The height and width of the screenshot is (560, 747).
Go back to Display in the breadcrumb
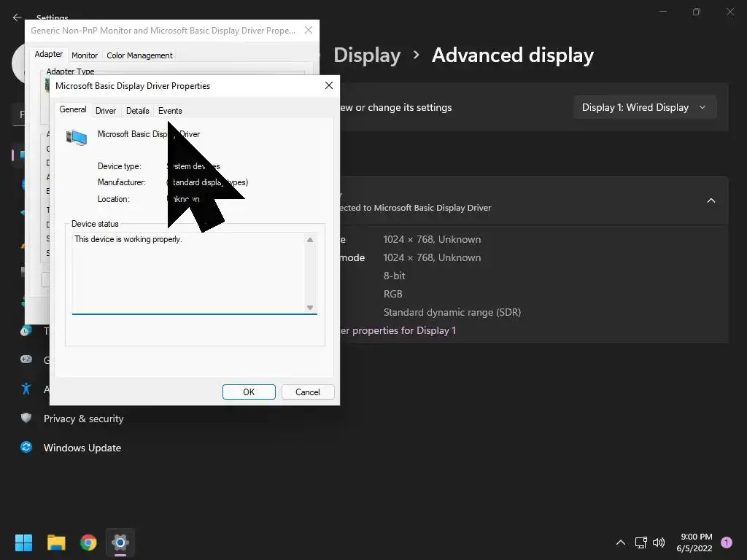(x=367, y=55)
